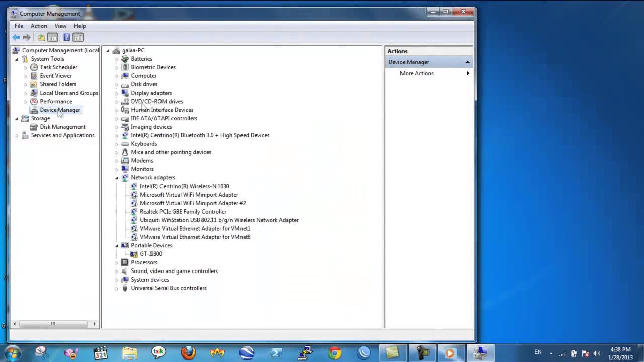Click the Task Scheduler clock icon

34,67
